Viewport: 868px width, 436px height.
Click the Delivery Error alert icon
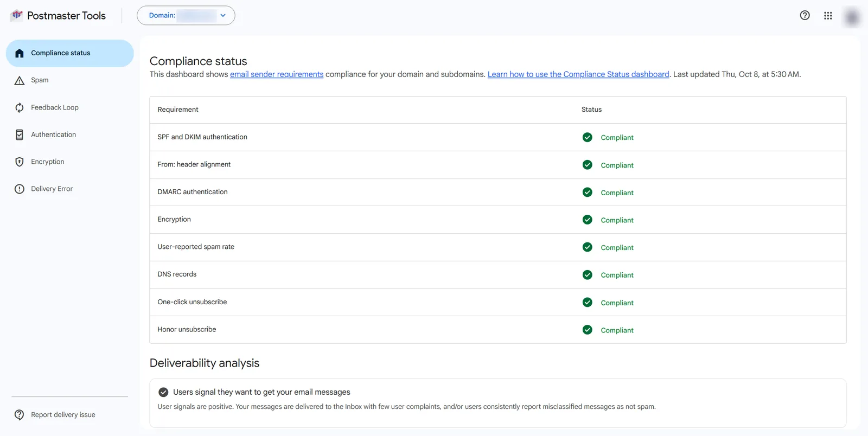click(x=20, y=189)
